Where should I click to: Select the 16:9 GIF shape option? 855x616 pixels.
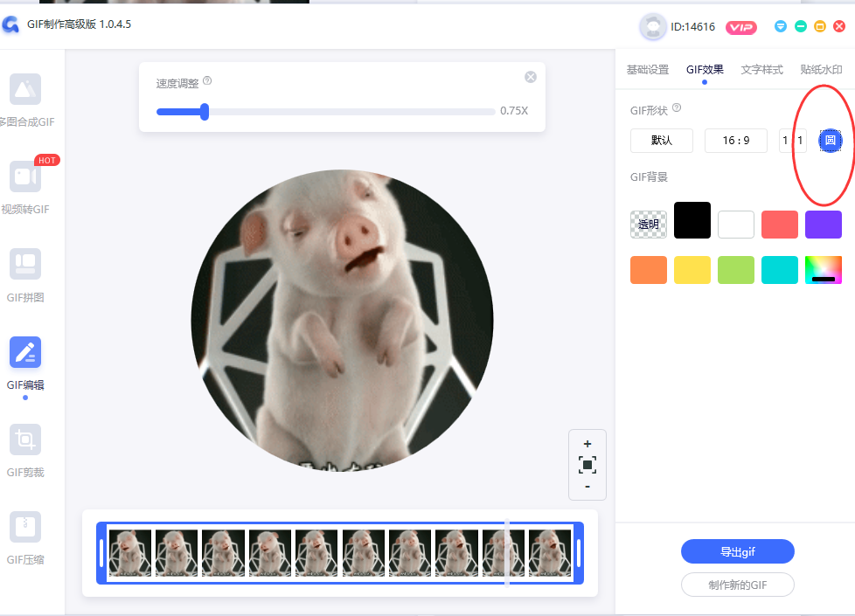click(736, 141)
